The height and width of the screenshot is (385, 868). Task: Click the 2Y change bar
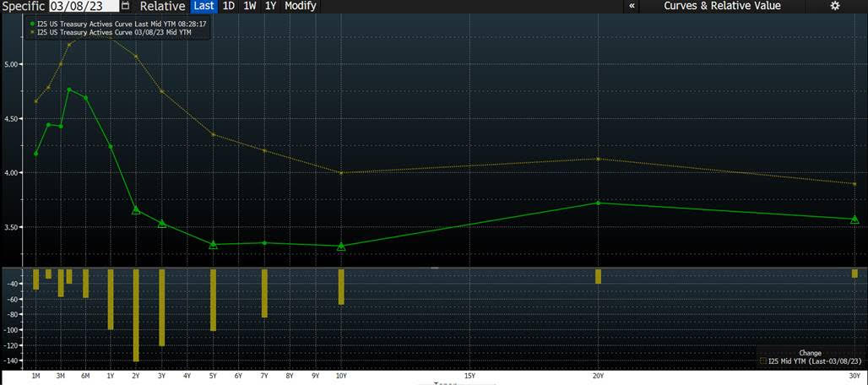point(136,315)
